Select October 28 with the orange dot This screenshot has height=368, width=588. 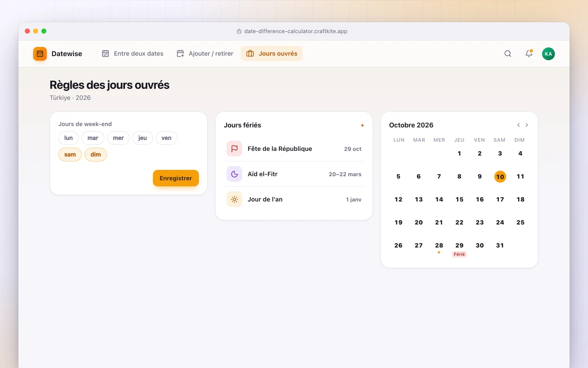point(439,247)
